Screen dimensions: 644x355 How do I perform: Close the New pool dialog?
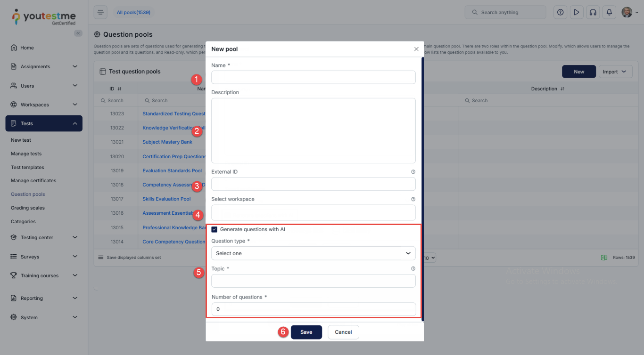(x=416, y=49)
